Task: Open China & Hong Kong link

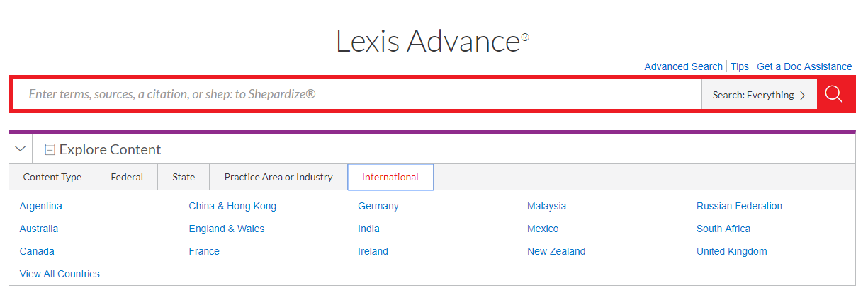Action: coord(232,206)
